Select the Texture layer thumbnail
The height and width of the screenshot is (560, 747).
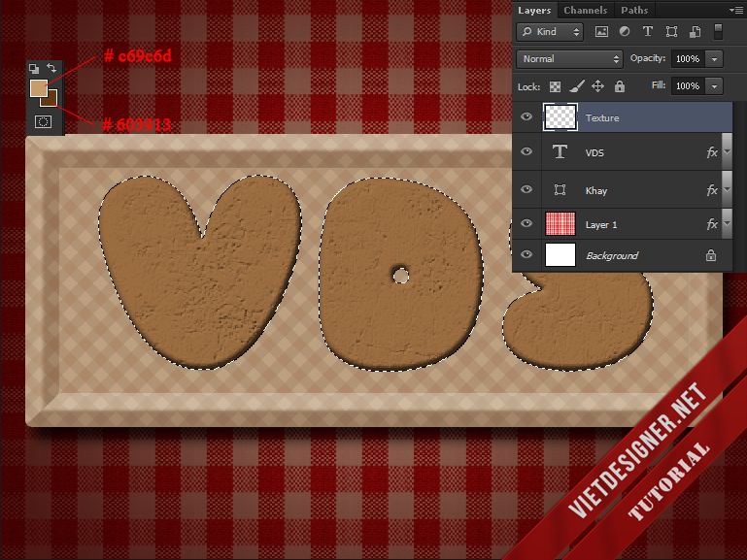click(560, 117)
